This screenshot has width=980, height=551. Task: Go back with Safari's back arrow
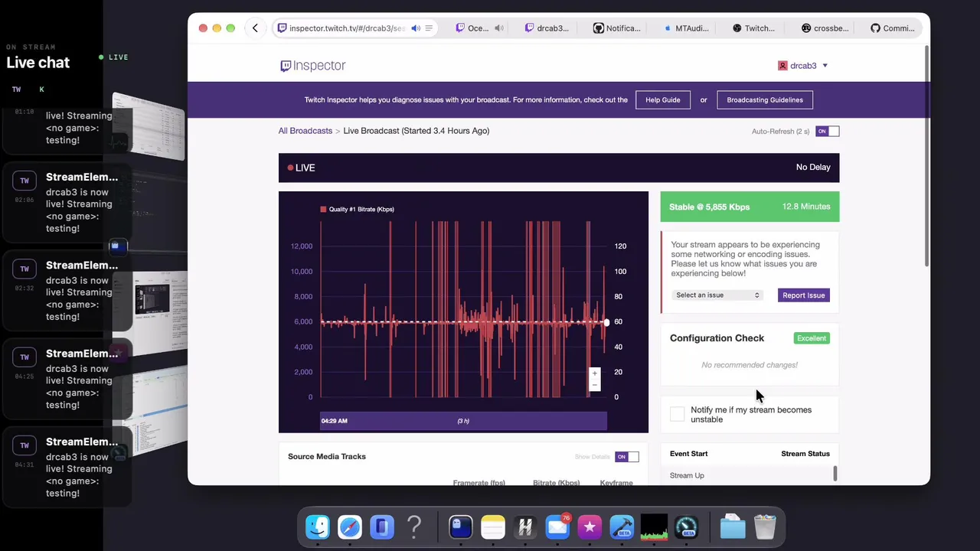[x=255, y=28]
